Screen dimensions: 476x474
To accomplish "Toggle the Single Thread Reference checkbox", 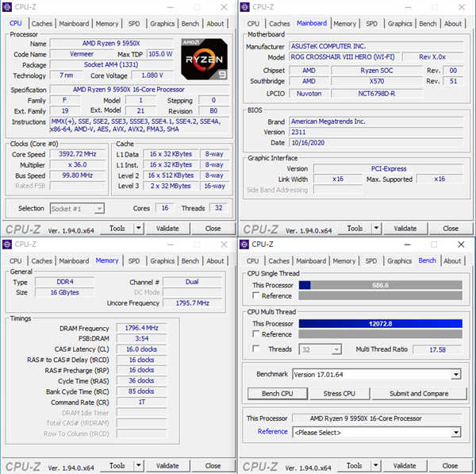I will coord(255,295).
